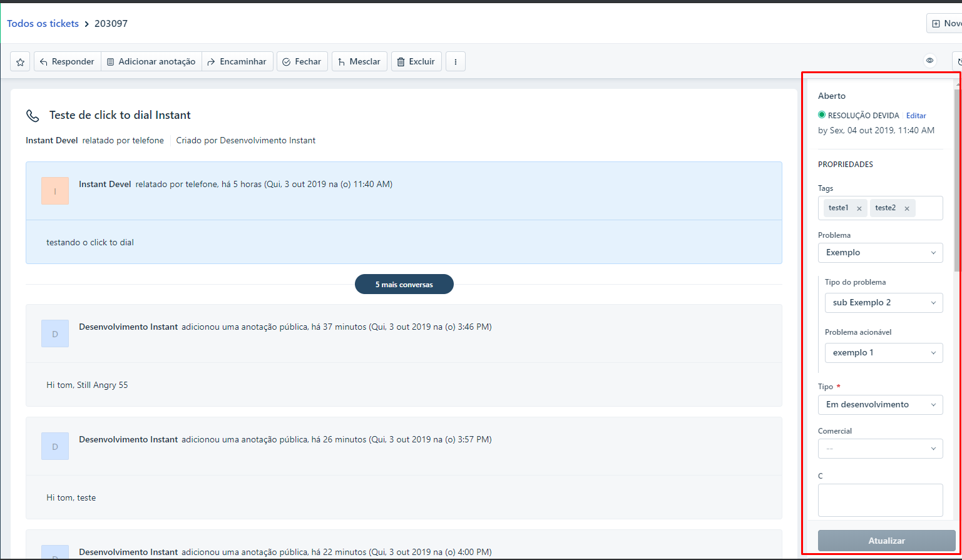Click the message Hi tom, Still Angry 55
The image size is (962, 560).
87,385
